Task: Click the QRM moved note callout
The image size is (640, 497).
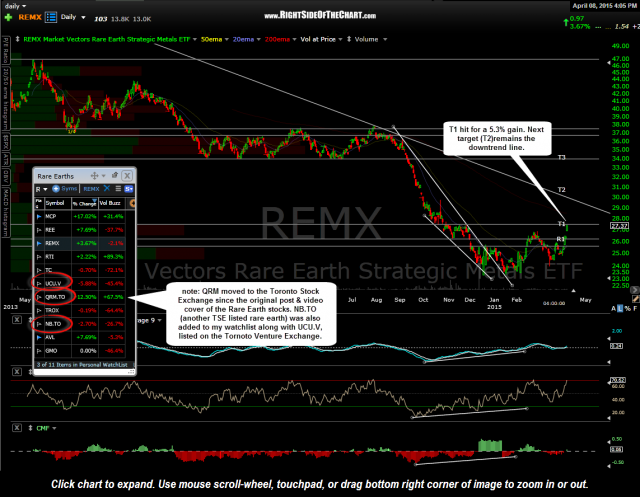Action: (x=251, y=314)
